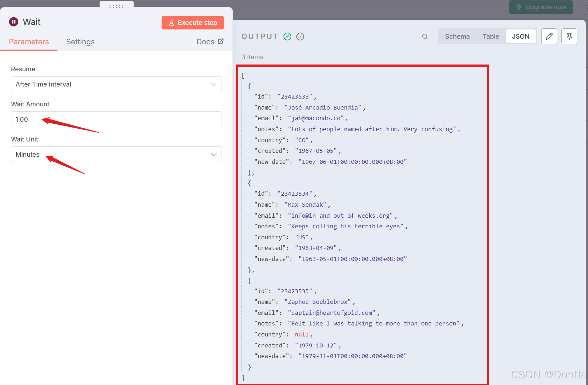Click notes "Felt like I was talking" value
Viewport: 588px width, 385px height.
point(374,324)
